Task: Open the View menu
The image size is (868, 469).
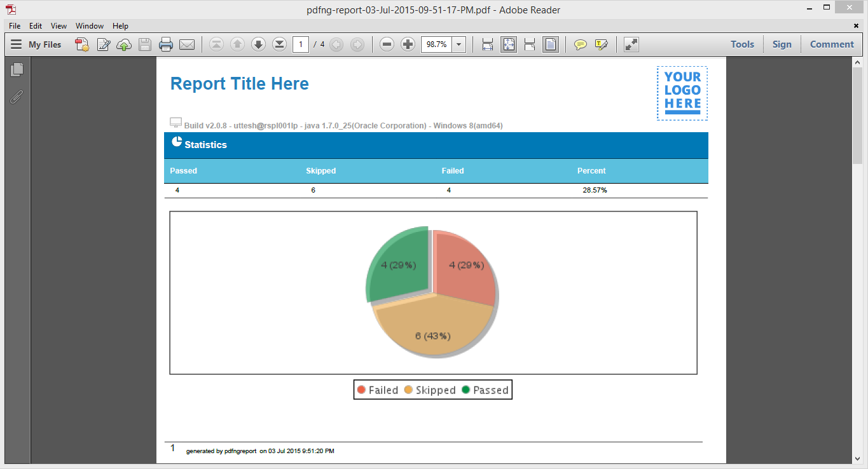Action: [59, 26]
